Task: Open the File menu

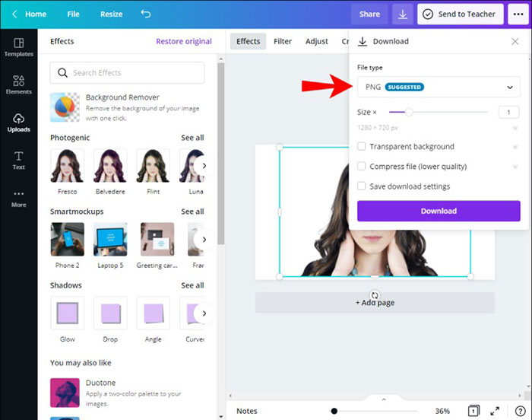Action: [73, 14]
